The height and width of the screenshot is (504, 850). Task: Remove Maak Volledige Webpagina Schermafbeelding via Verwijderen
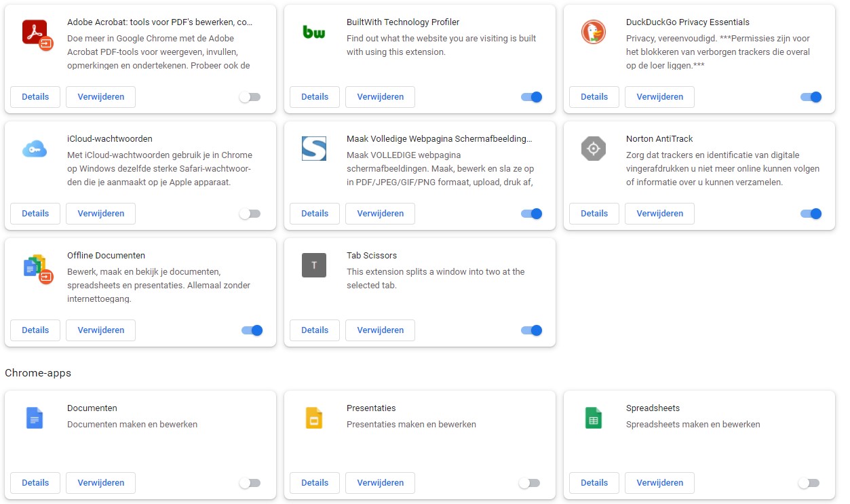[x=380, y=214]
